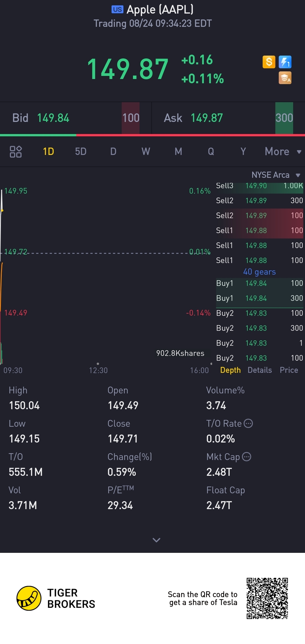
Task: Tap the current price 149.87
Action: [x=128, y=69]
